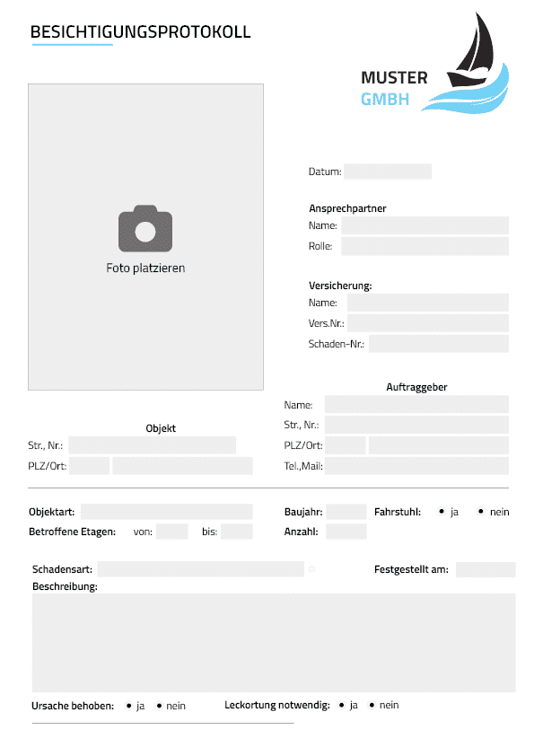Click the Auftraggeber Tel.,Mail field
This screenshot has height=756, width=534.
coord(416,466)
